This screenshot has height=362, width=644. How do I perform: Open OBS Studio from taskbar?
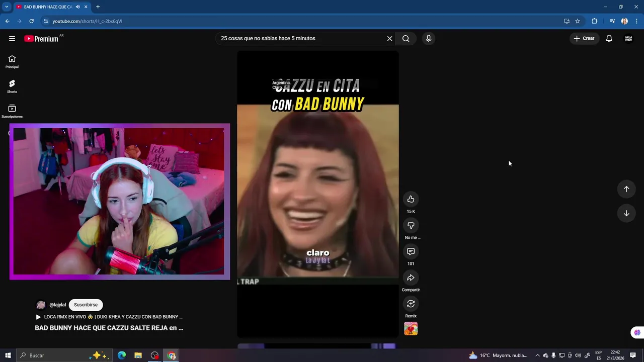(x=154, y=355)
